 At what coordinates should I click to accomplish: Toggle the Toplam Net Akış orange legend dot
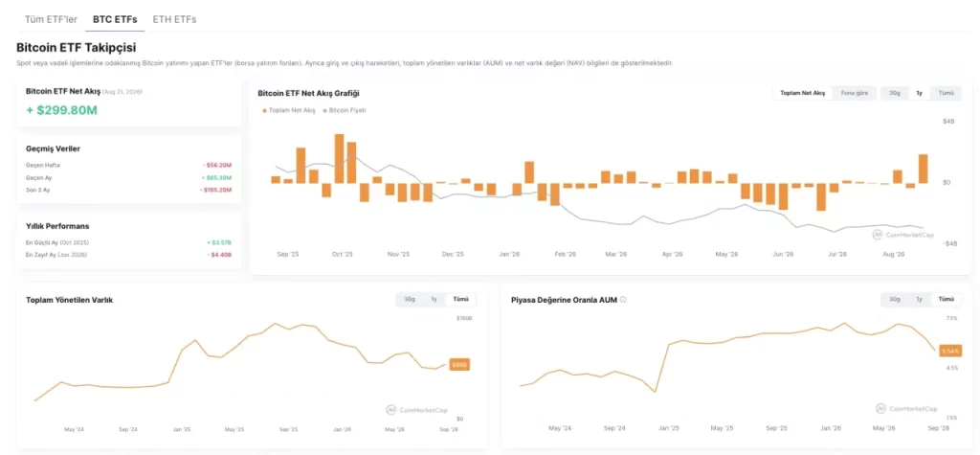tap(264, 110)
